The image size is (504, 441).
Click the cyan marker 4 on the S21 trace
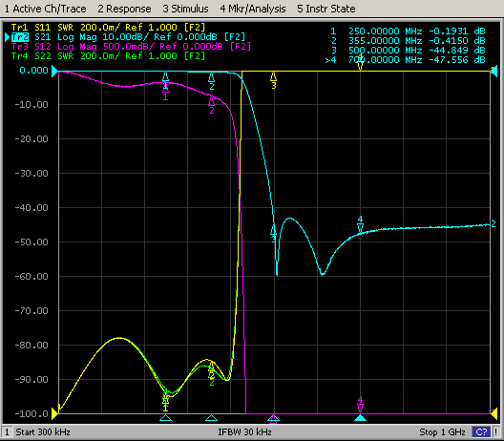coord(360,224)
